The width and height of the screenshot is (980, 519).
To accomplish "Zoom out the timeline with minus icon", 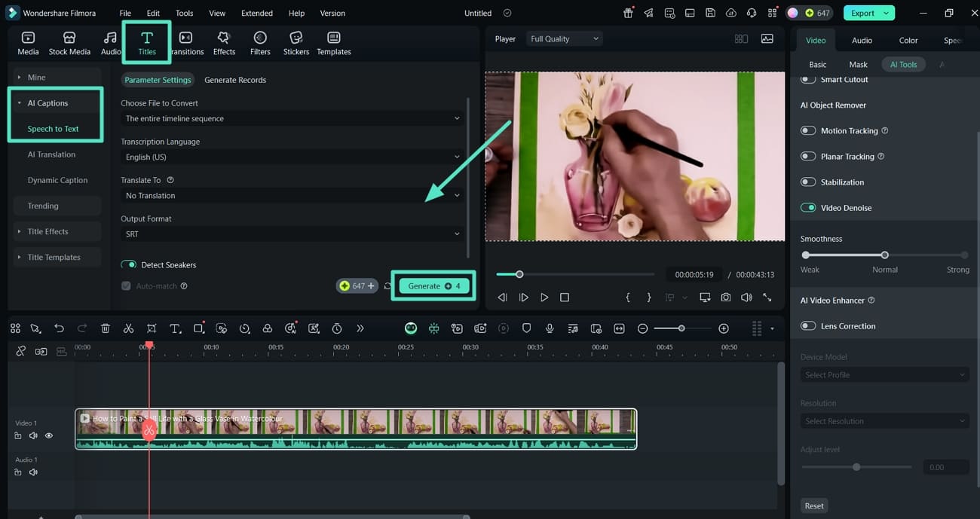I will [x=642, y=328].
